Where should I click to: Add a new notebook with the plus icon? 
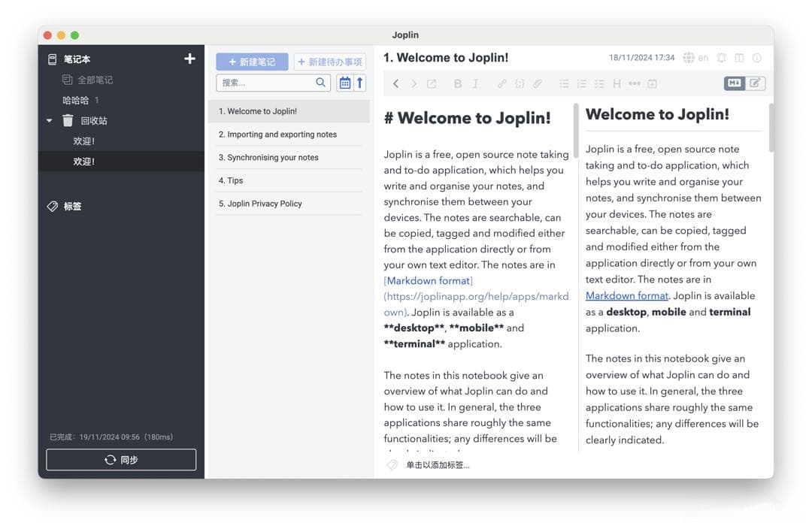(189, 59)
